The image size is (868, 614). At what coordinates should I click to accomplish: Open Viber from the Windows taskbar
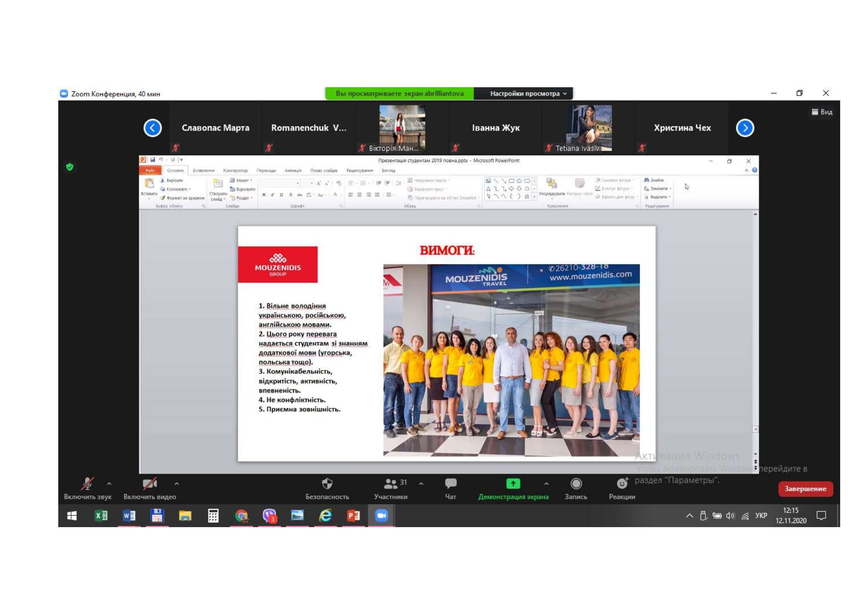269,516
